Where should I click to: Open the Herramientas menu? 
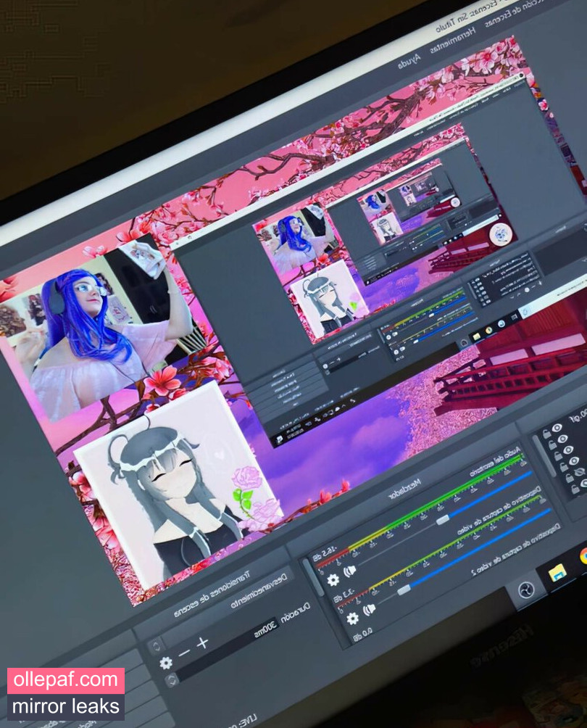coord(452,39)
